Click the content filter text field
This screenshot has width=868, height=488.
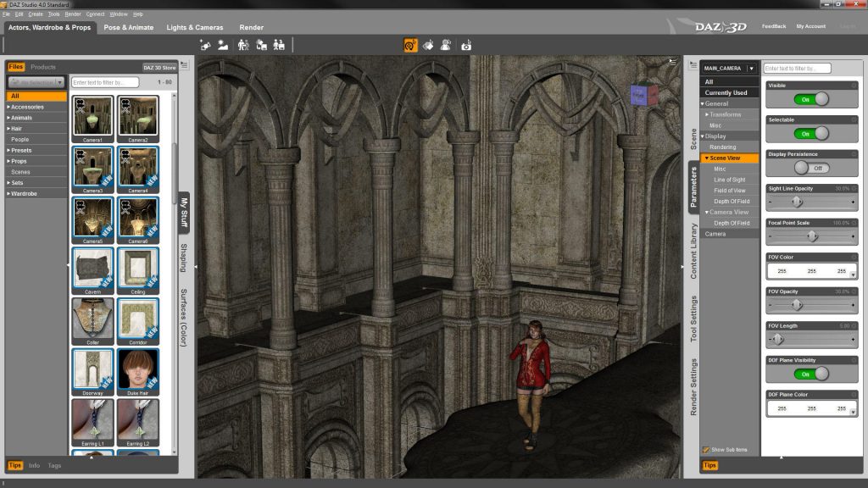(x=104, y=82)
